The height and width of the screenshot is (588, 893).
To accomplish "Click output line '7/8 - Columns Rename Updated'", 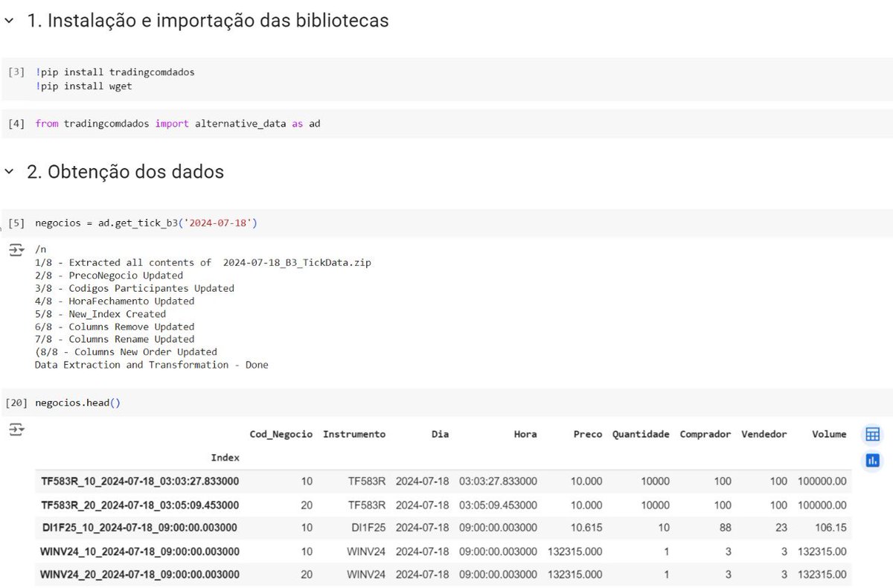I will [115, 339].
